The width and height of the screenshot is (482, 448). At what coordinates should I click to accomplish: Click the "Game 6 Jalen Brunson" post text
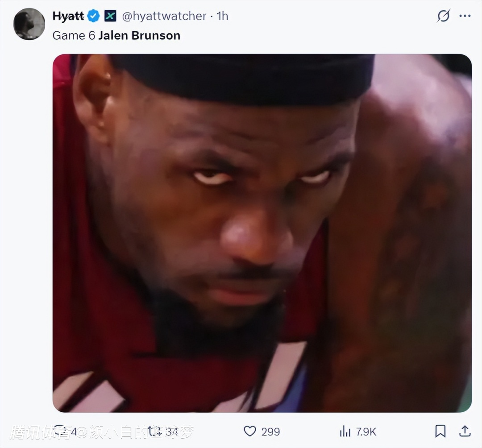[x=116, y=36]
